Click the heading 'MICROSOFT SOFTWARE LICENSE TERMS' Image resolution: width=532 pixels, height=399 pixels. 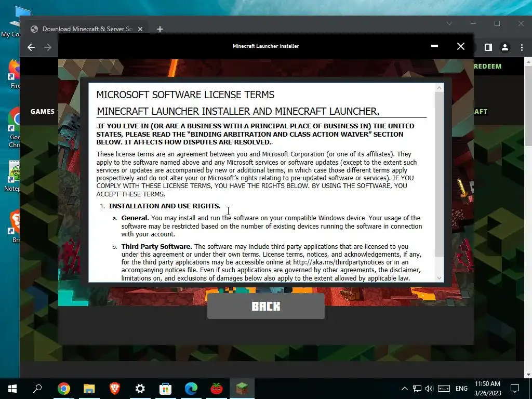tap(185, 95)
